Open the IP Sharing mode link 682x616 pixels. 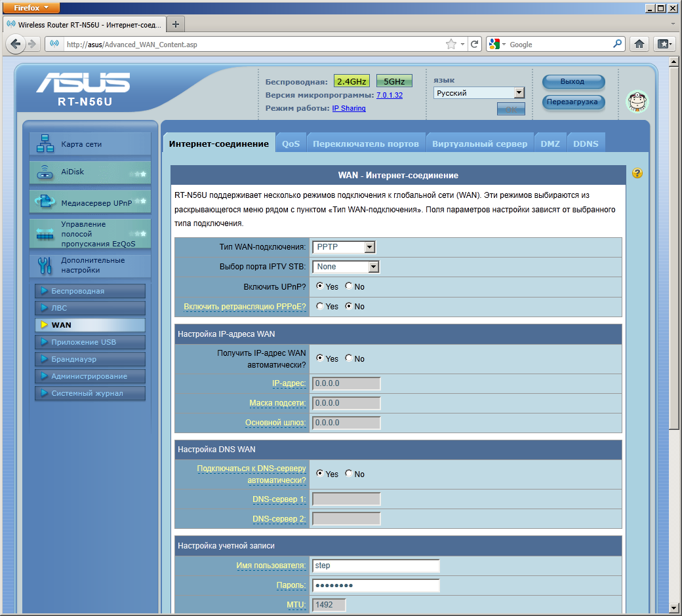coord(349,108)
